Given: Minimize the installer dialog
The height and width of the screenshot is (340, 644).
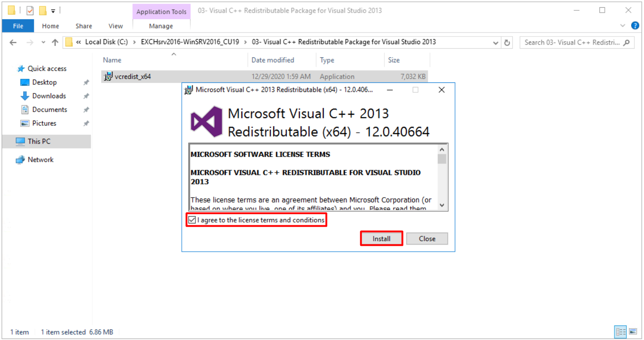Looking at the screenshot, I should pos(390,90).
